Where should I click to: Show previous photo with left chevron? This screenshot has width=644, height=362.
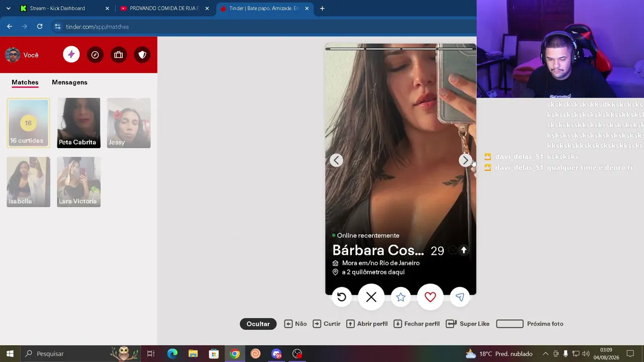pyautogui.click(x=337, y=160)
